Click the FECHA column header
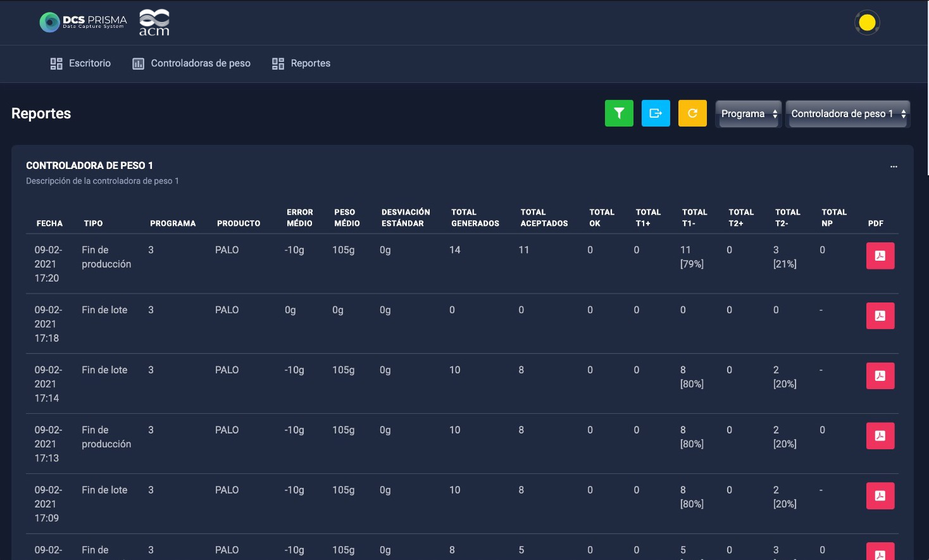 tap(49, 223)
